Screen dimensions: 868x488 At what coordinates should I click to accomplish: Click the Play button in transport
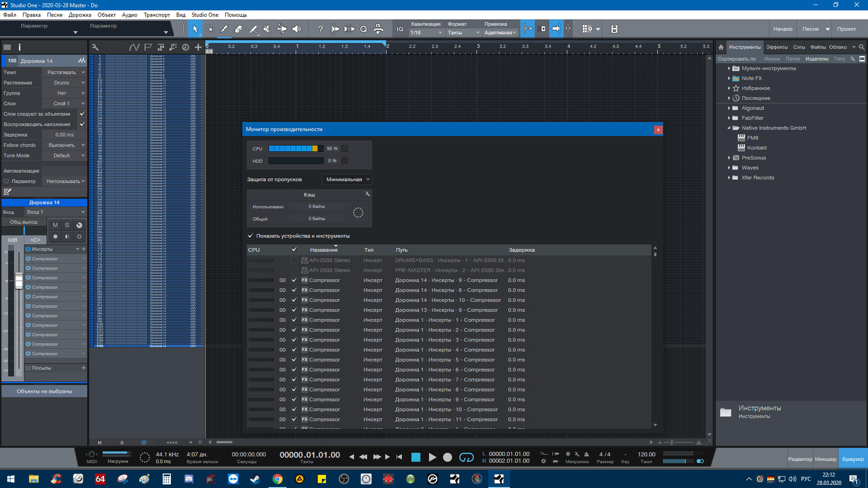(432, 457)
